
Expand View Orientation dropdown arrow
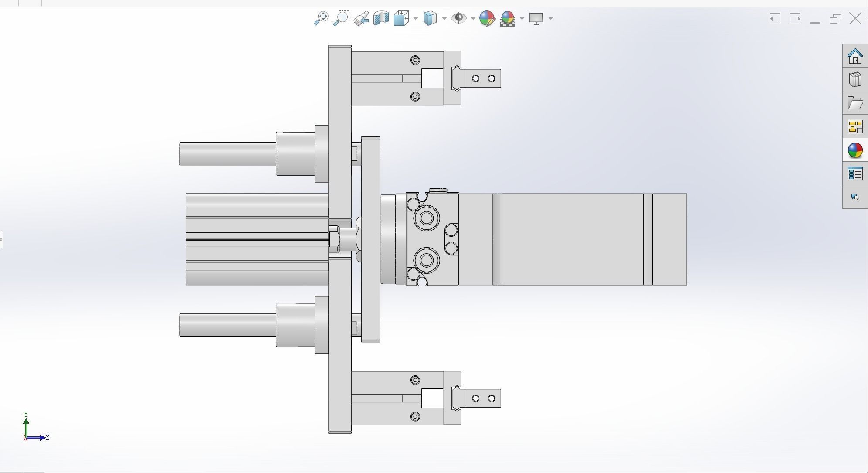(416, 18)
